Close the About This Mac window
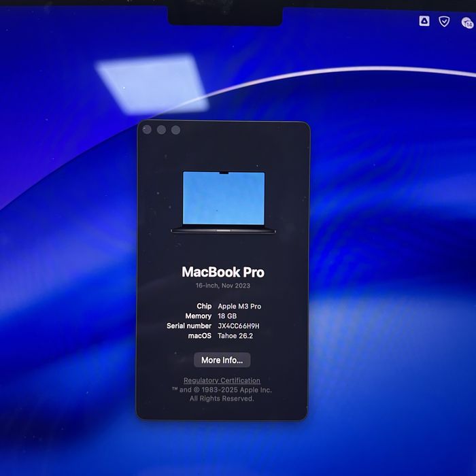The image size is (476, 476). click(147, 130)
